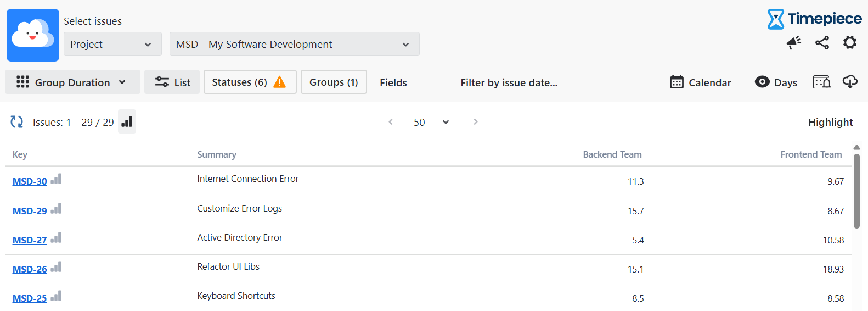Open the bar chart icon for MSD-26
The image size is (868, 311).
pos(56,267)
